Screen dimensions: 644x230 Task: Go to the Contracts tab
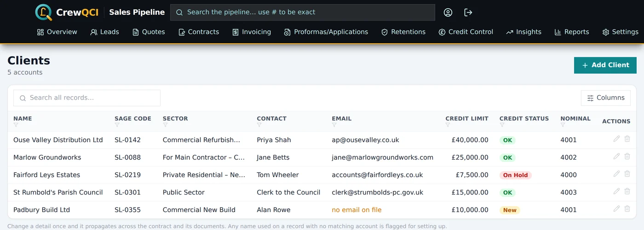(x=199, y=32)
